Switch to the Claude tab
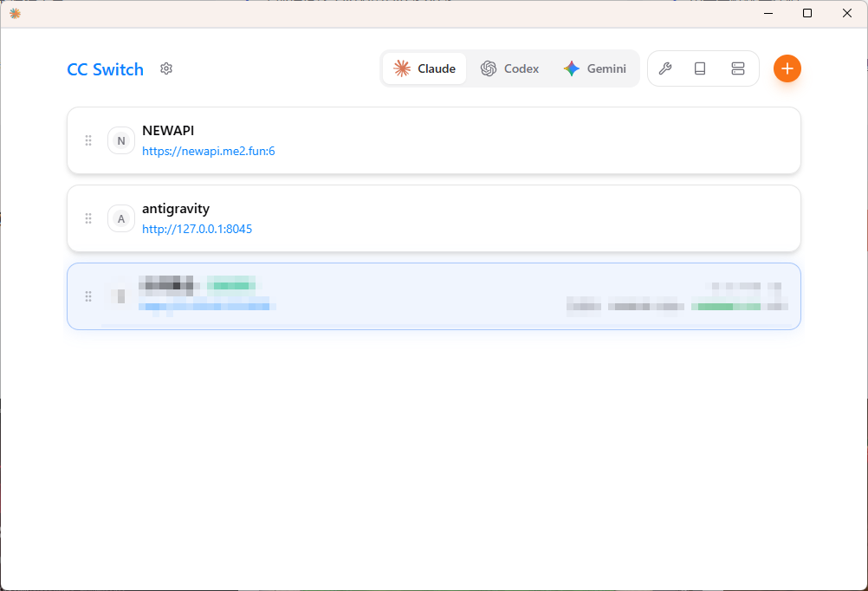 pyautogui.click(x=424, y=68)
